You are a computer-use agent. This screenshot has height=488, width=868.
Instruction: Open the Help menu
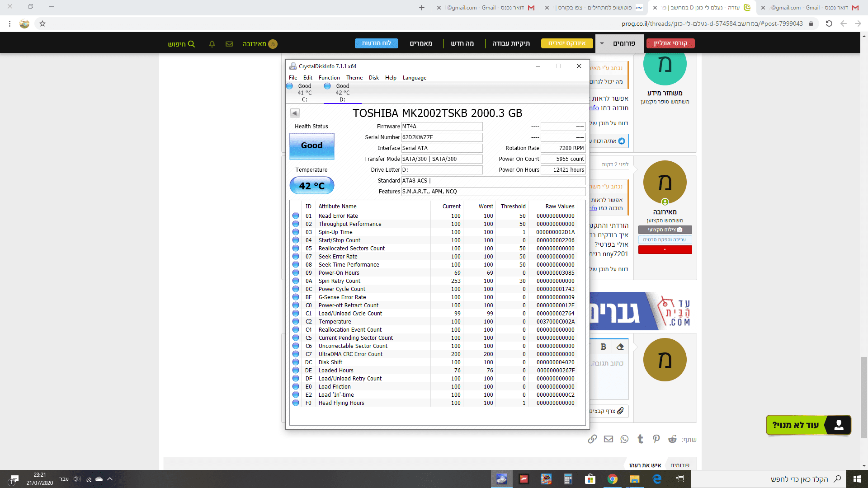click(391, 78)
